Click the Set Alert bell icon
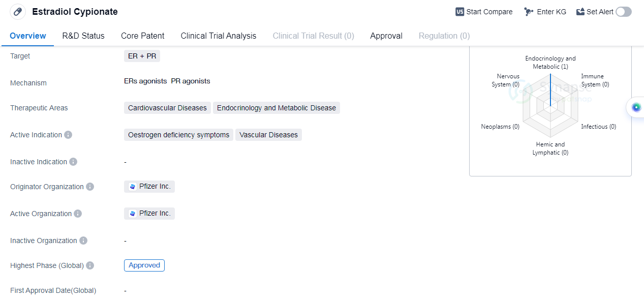 580,12
